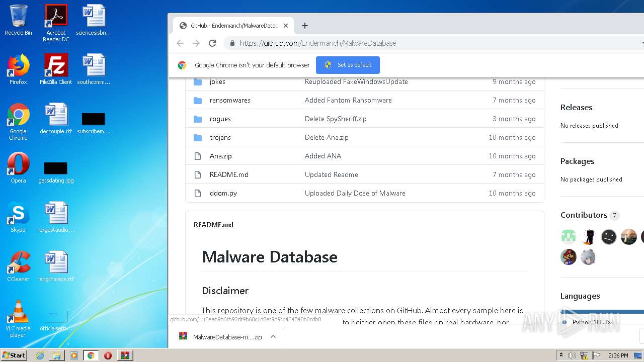Open the ddom.py file
Viewport: 644px width, 362px height.
[223, 193]
